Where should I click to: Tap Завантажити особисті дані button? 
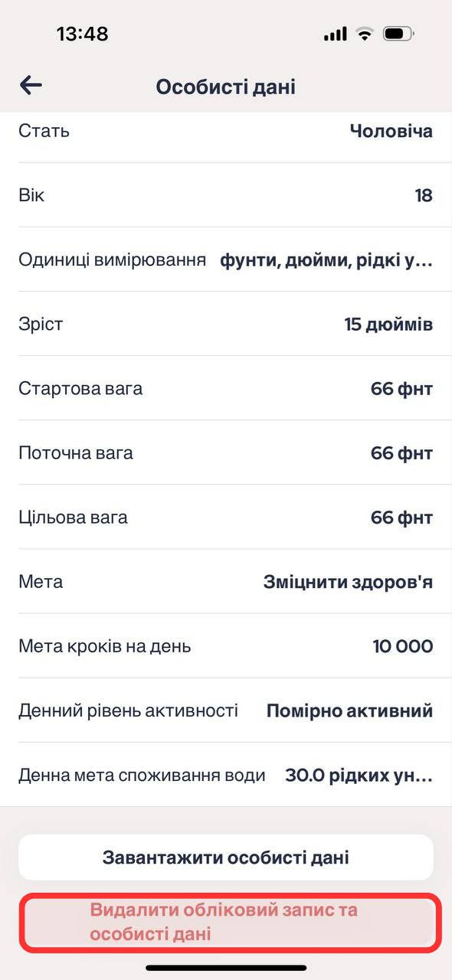[x=226, y=857]
